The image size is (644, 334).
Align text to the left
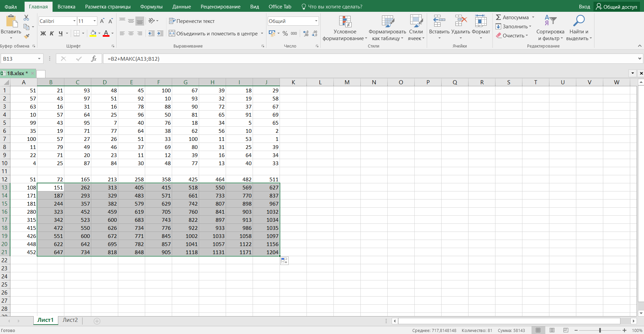click(x=122, y=33)
